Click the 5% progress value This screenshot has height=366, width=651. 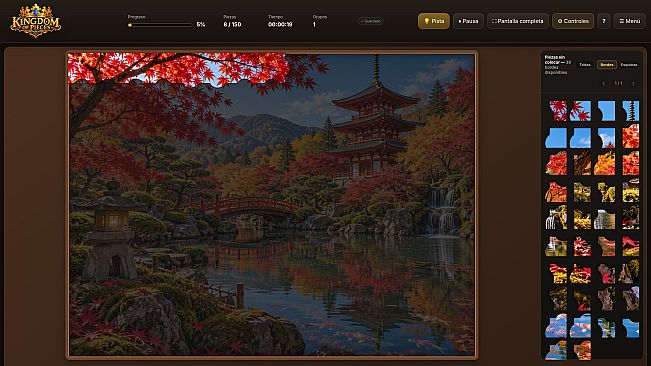tap(201, 25)
